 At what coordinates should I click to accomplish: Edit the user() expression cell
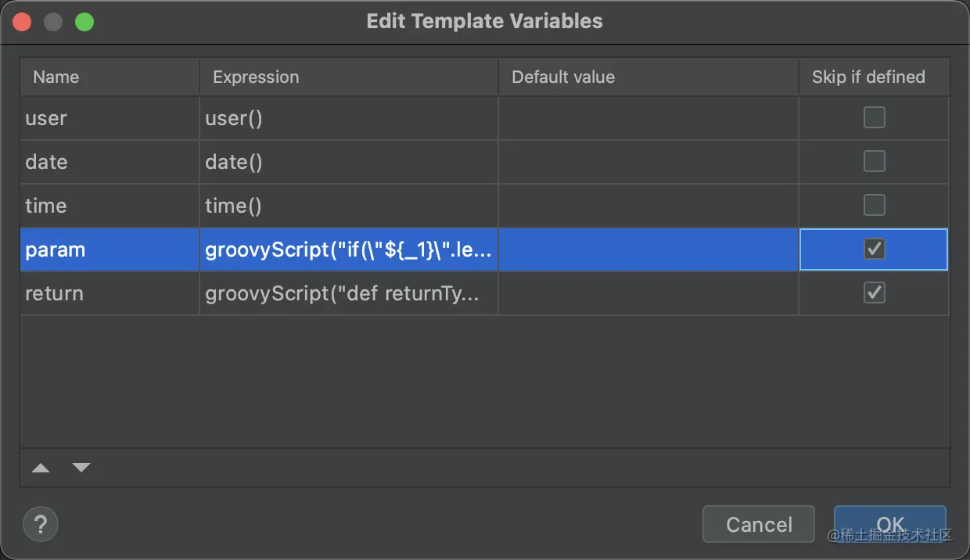tap(348, 119)
